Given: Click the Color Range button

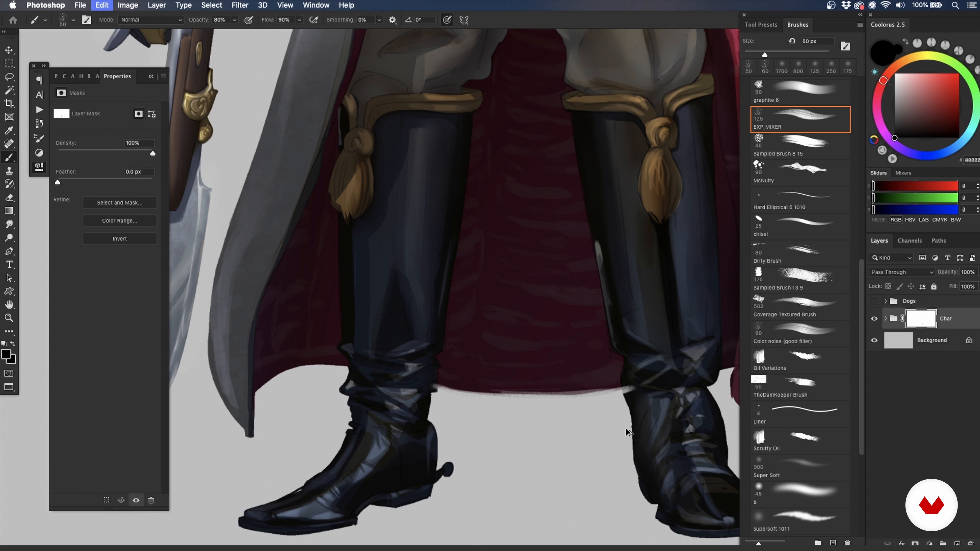Looking at the screenshot, I should coord(120,221).
